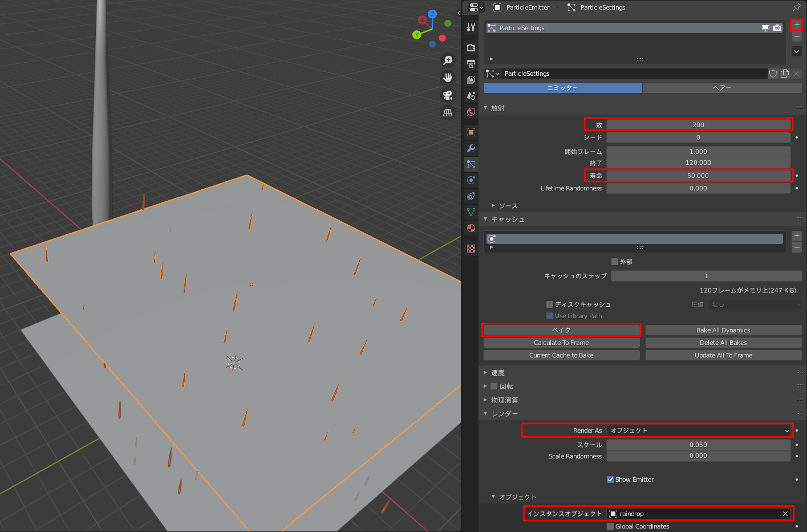
Task: Click Bake All Dynamics
Action: click(x=723, y=330)
